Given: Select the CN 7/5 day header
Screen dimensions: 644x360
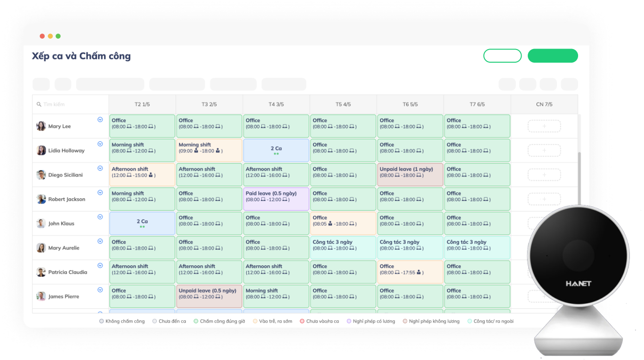Looking at the screenshot, I should click(544, 105).
